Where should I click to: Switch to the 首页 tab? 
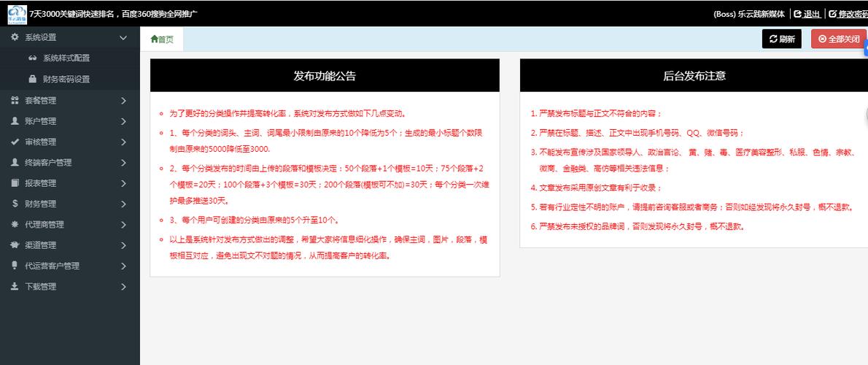pos(162,39)
